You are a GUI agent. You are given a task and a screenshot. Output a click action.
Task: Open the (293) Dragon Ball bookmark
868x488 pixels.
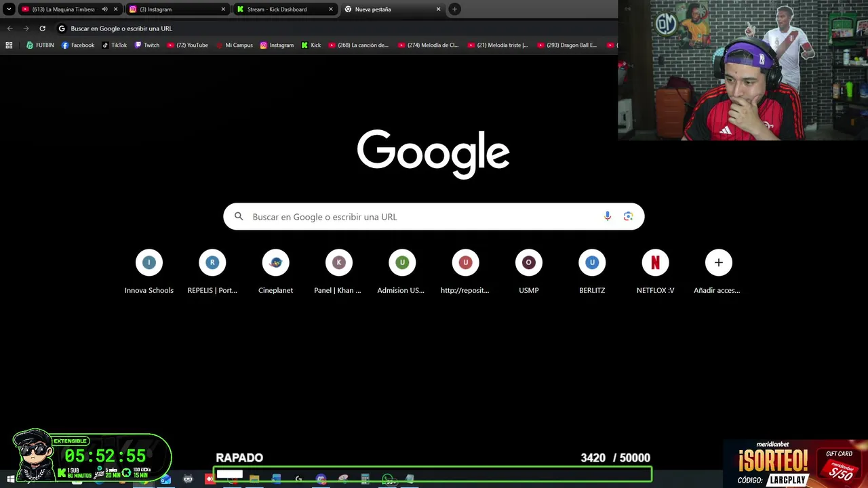(568, 45)
